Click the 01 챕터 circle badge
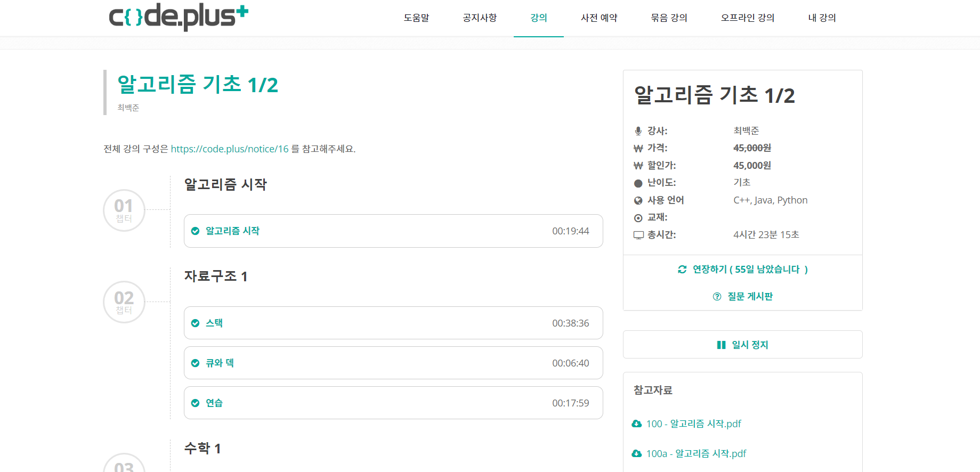The image size is (980, 472). point(124,210)
